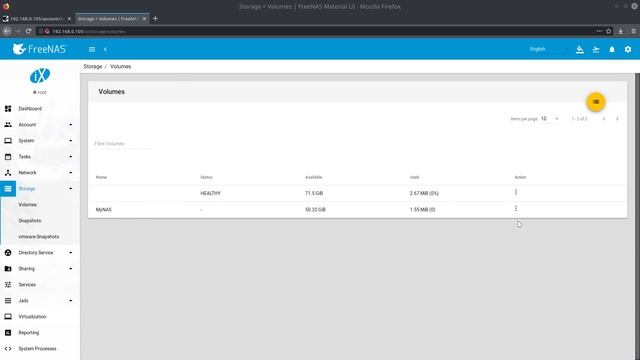Click the yellow floating action button

596,102
